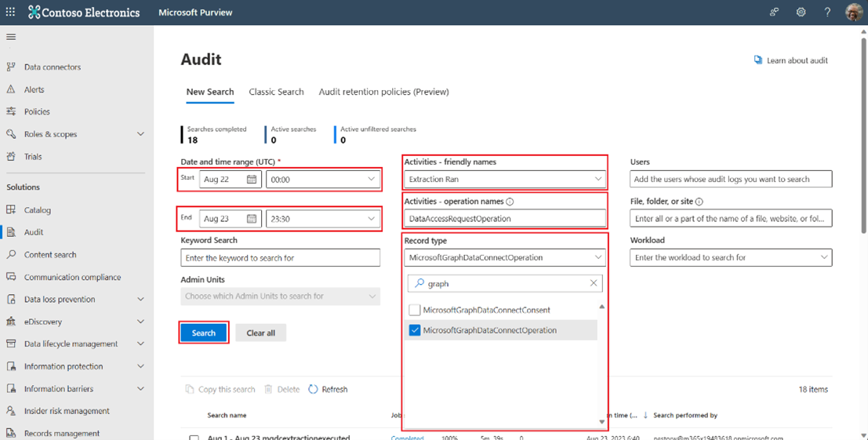
Task: Click the Data connectors sidebar icon
Action: [10, 67]
